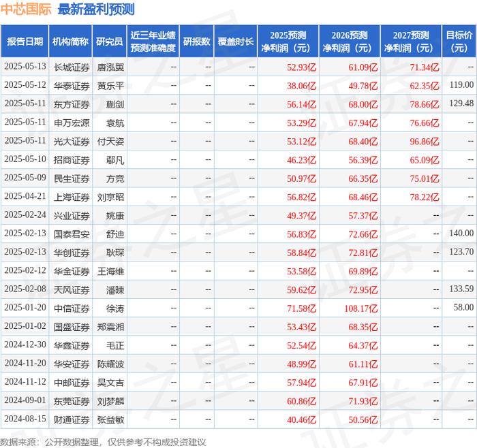
Task: Click analyst name 王海维
Action: [110, 272]
